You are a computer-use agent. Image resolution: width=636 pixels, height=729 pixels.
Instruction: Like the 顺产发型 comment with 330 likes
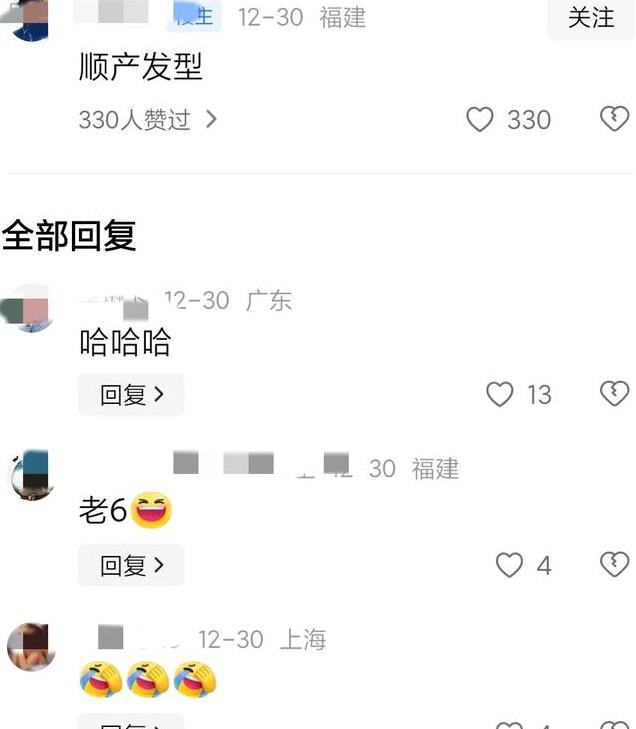click(479, 119)
